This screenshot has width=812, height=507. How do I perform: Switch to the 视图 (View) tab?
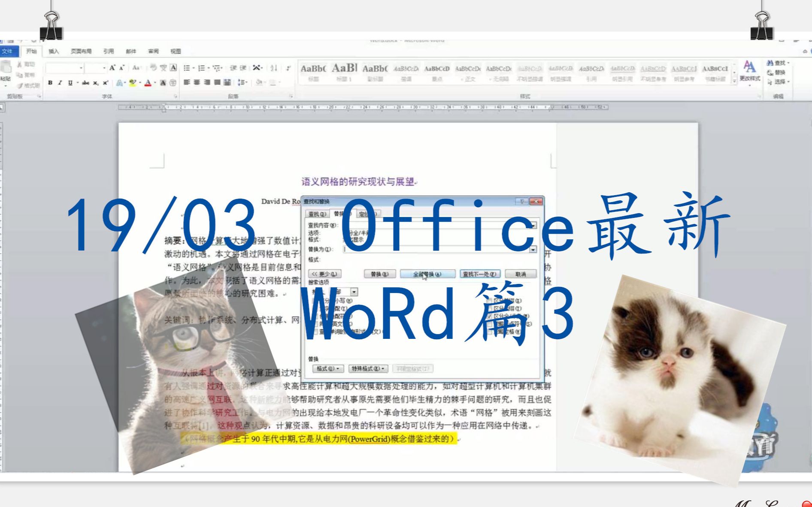coord(176,51)
